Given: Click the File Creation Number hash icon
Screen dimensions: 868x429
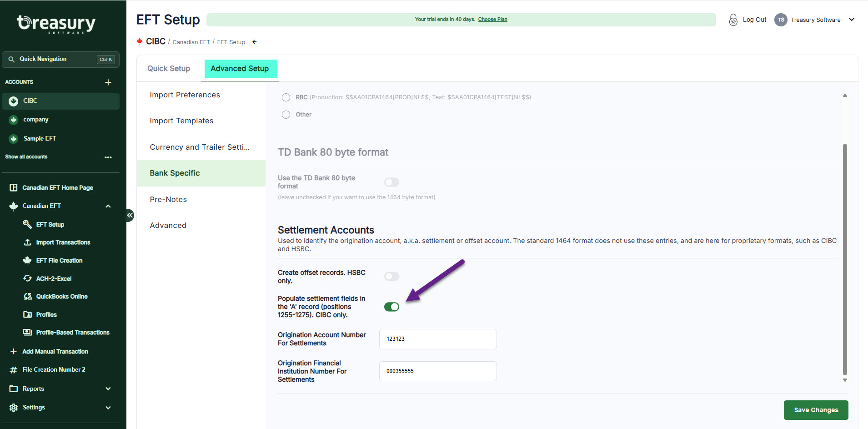Looking at the screenshot, I should (14, 370).
